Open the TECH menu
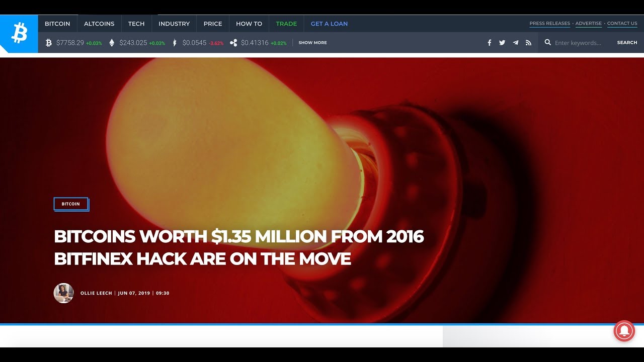This screenshot has width=644, height=362. (x=136, y=24)
